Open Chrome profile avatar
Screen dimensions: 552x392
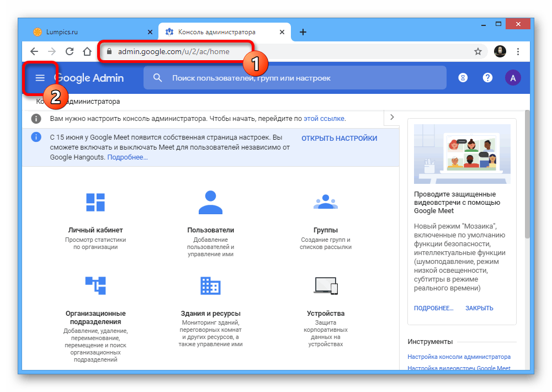(x=500, y=51)
